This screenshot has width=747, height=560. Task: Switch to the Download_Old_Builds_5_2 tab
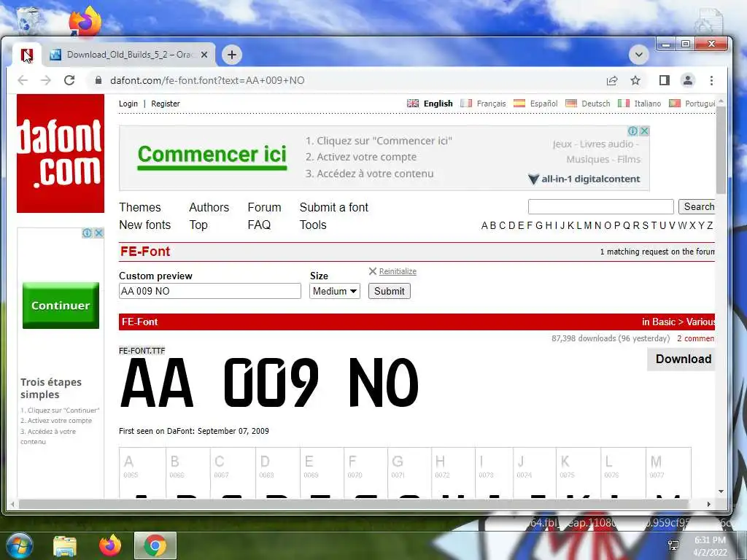(x=128, y=55)
